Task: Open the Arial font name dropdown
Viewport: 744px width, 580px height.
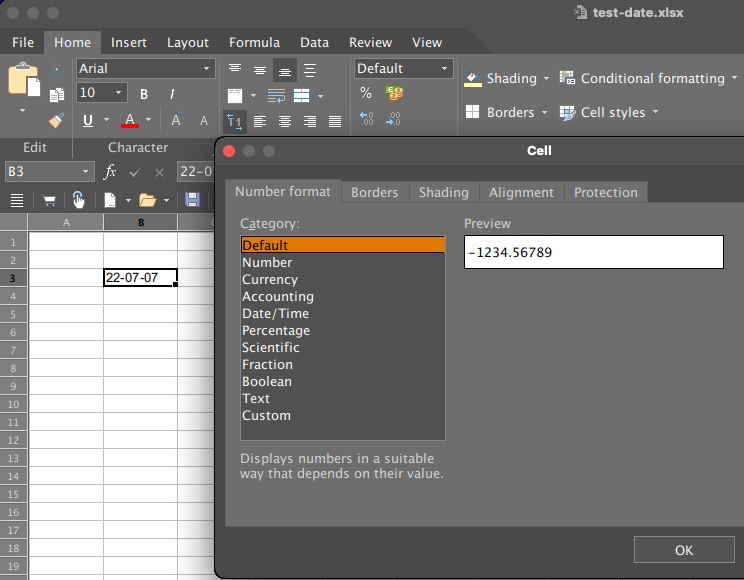Action: click(x=145, y=68)
